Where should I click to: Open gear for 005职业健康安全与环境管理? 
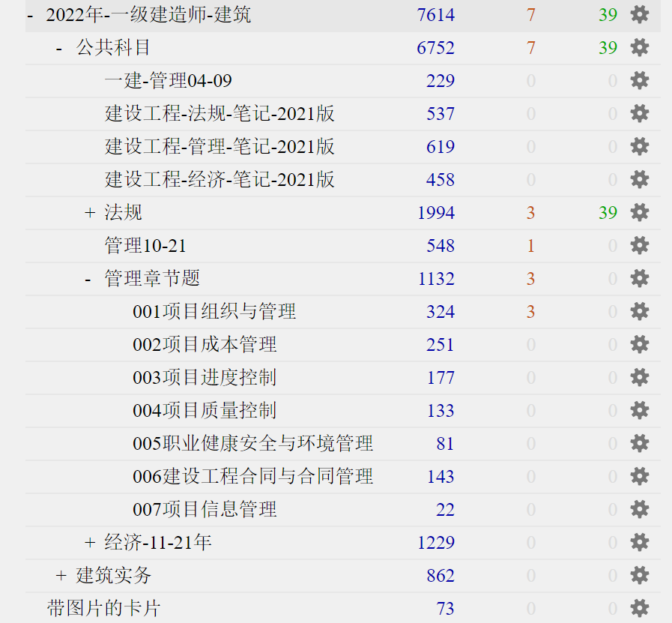click(640, 444)
